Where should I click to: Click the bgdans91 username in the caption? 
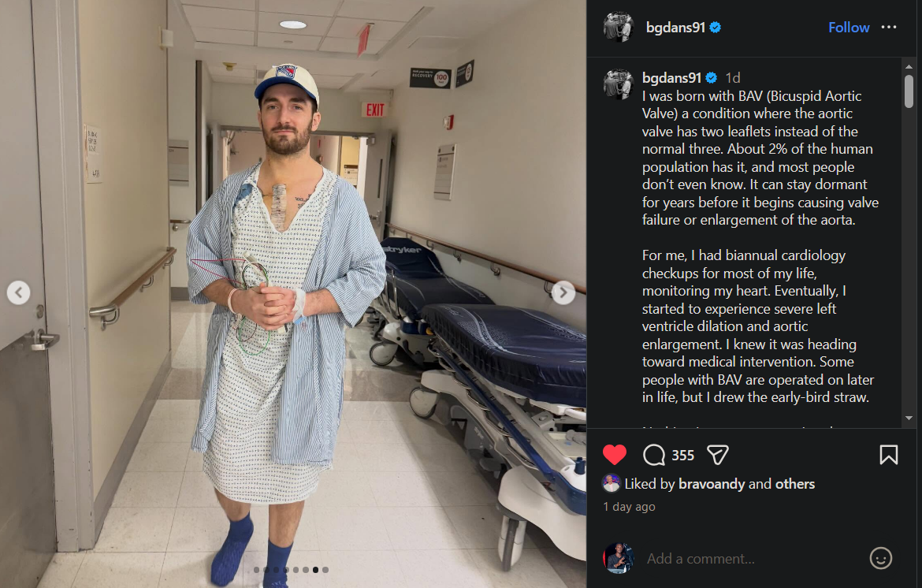click(x=671, y=77)
